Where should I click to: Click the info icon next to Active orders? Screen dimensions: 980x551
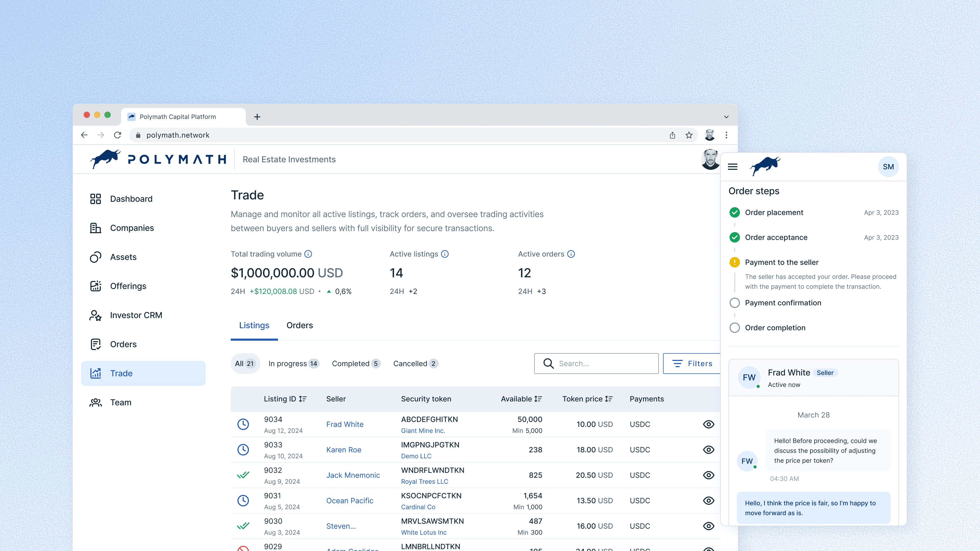coord(571,254)
